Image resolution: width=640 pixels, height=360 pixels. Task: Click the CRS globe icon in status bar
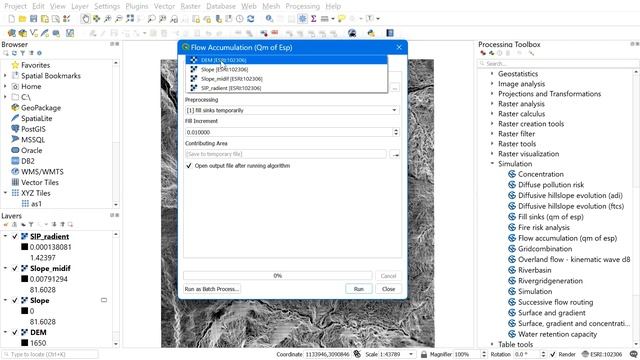pyautogui.click(x=585, y=354)
